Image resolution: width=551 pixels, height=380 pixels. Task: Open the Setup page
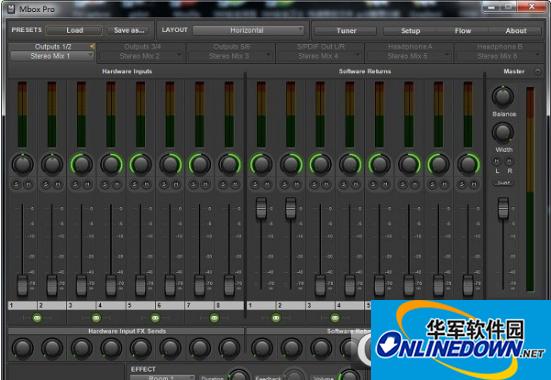[410, 31]
